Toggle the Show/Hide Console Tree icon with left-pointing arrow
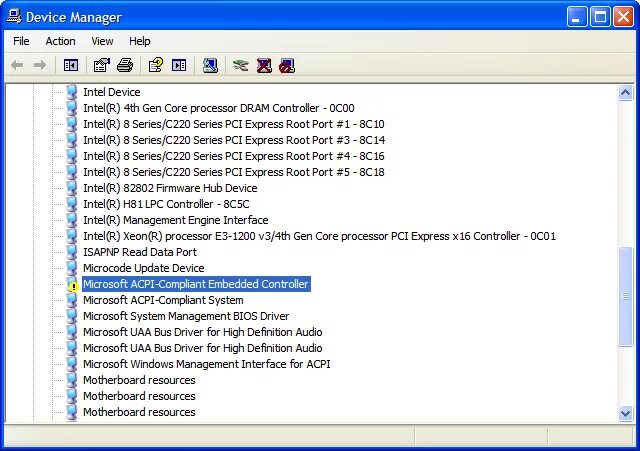 pyautogui.click(x=71, y=65)
